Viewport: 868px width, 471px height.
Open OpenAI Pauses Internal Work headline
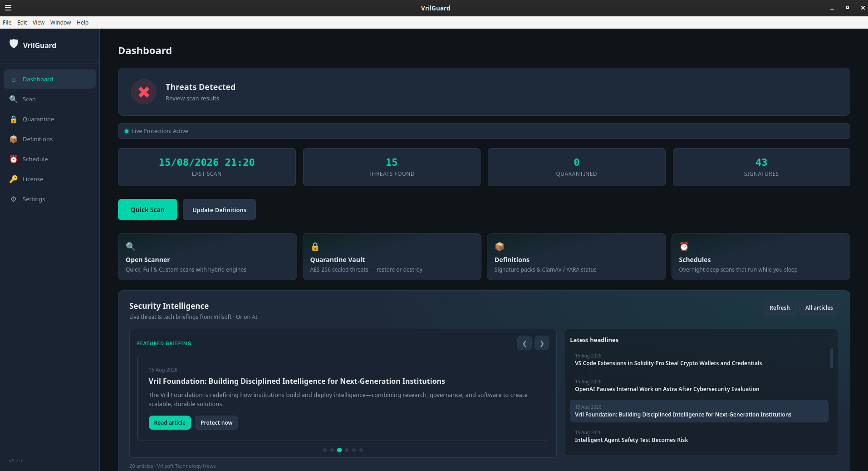tap(699, 386)
